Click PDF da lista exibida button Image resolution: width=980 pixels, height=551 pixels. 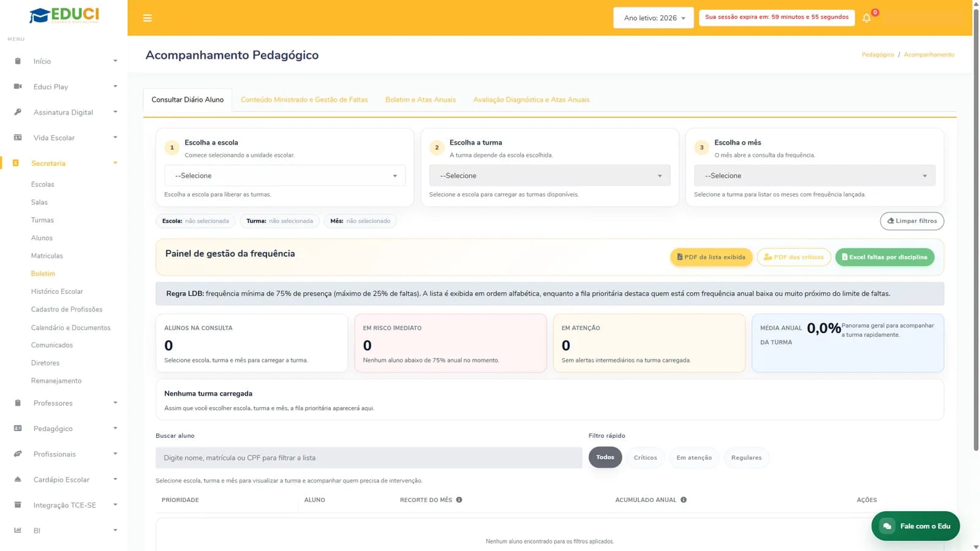tap(711, 257)
